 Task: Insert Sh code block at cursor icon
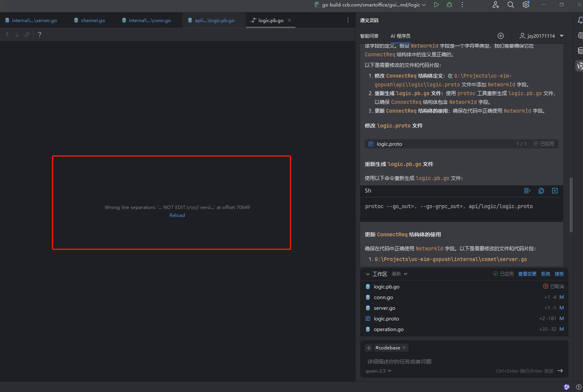click(527, 191)
